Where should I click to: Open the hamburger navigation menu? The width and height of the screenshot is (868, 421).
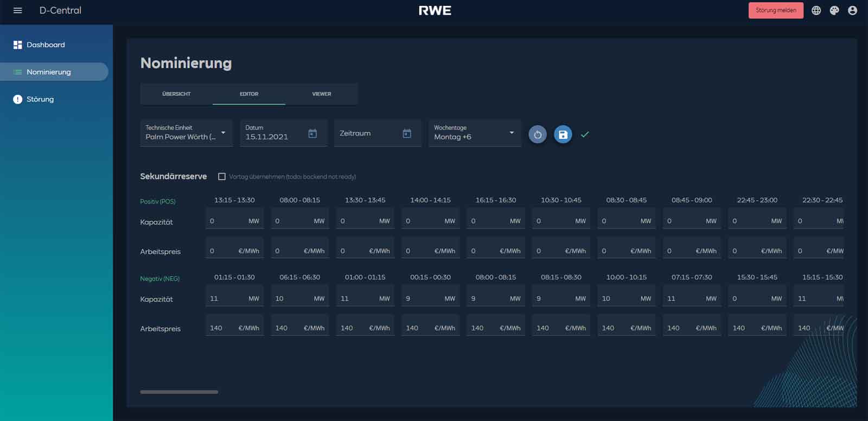[x=17, y=10]
